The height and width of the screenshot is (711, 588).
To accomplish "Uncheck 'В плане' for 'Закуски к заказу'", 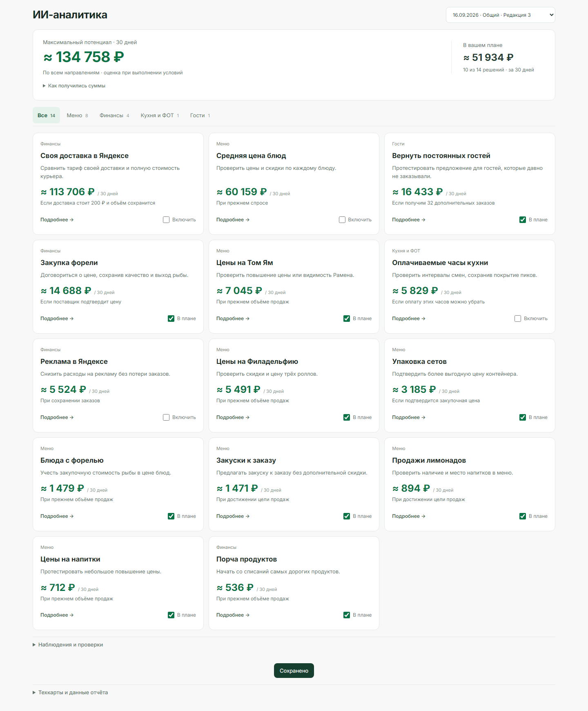I will 347,516.
